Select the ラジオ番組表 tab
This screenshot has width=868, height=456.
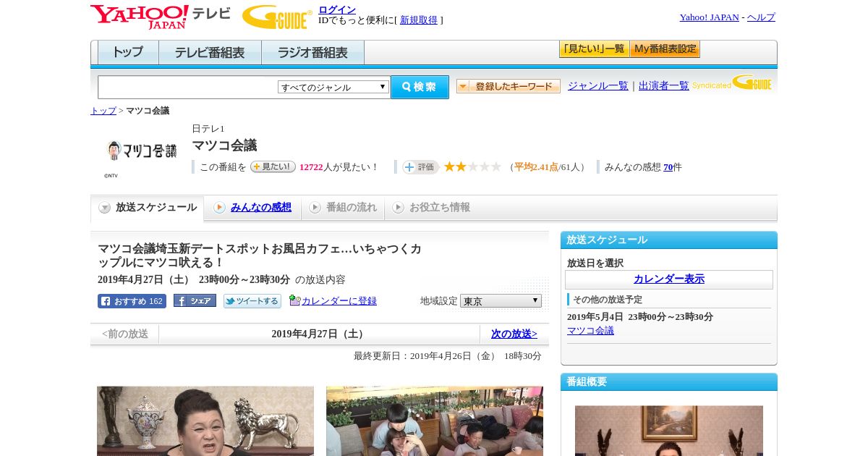tap(312, 53)
